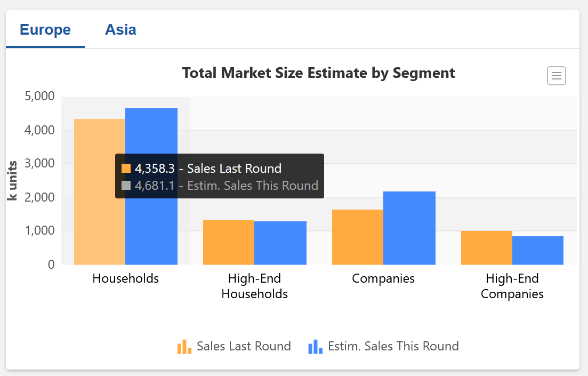
Task: Click the Households x-axis label
Action: (125, 278)
